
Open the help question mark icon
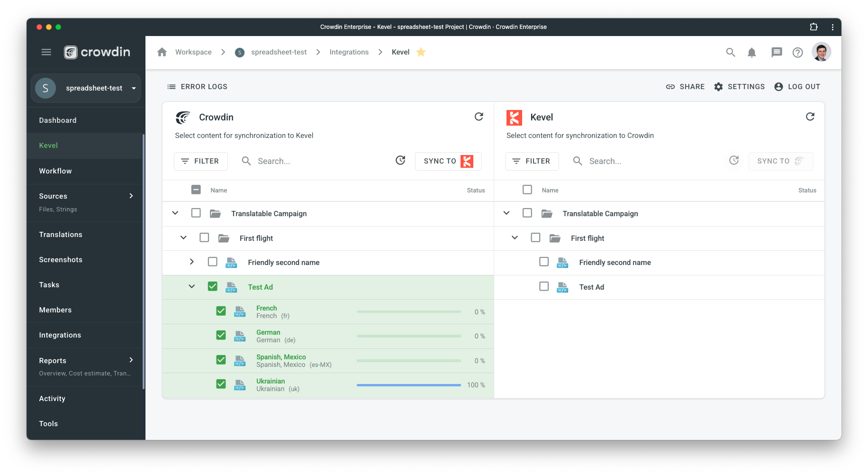click(x=798, y=53)
